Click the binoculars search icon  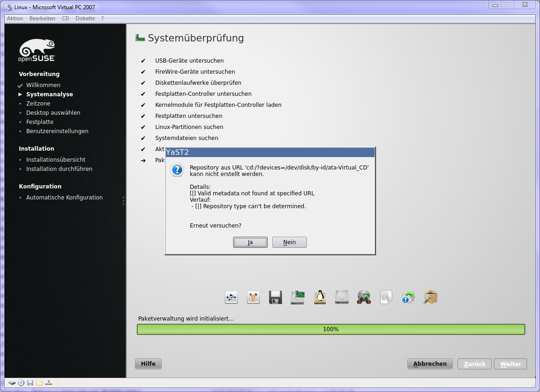tap(364, 298)
